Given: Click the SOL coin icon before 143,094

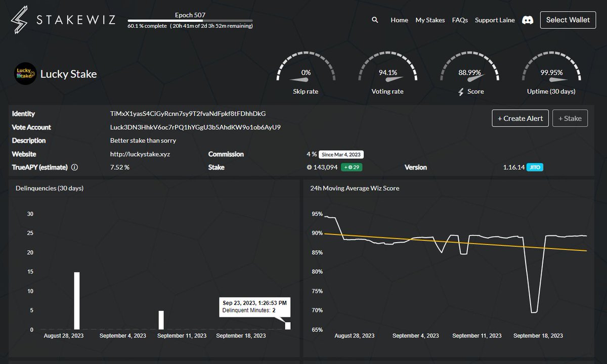Looking at the screenshot, I should [x=309, y=167].
